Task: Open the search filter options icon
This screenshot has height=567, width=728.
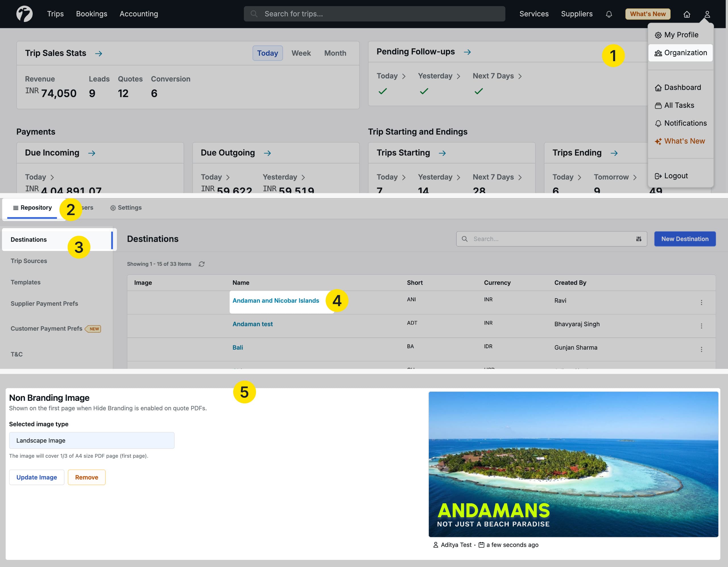Action: [639, 239]
